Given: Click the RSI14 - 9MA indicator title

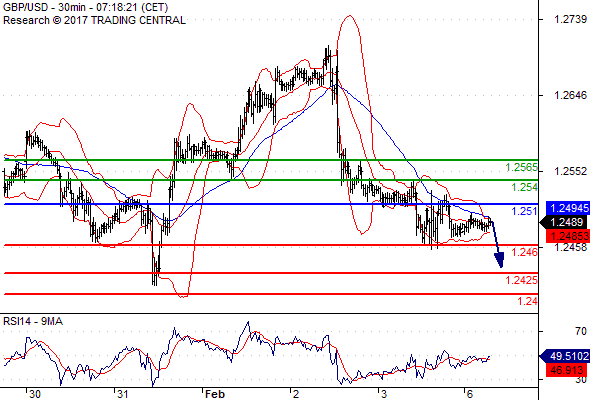Looking at the screenshot, I should (33, 321).
